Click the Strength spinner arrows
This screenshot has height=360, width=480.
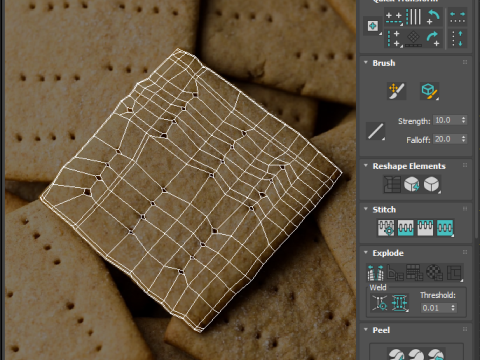pyautogui.click(x=463, y=120)
